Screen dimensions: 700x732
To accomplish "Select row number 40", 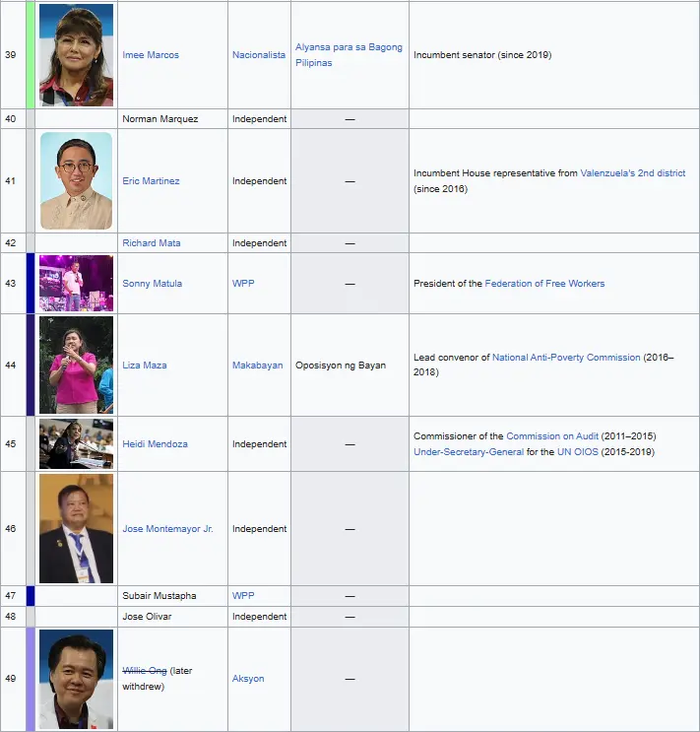I will click(10, 118).
